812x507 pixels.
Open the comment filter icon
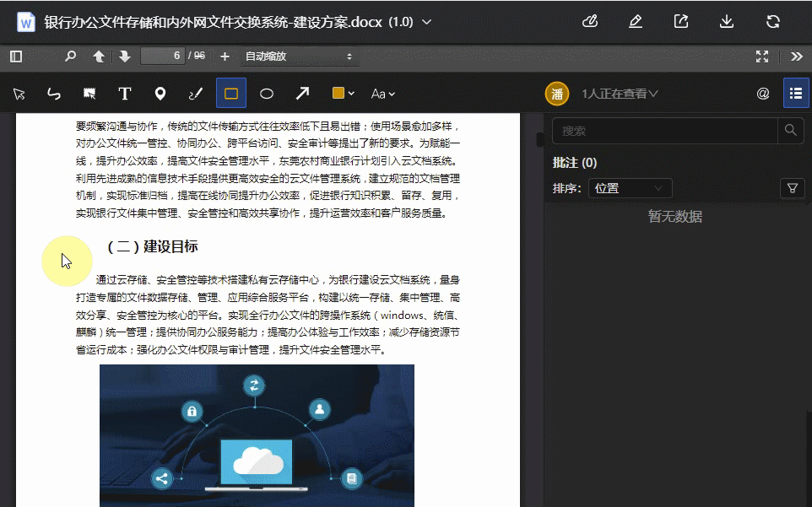click(x=792, y=188)
